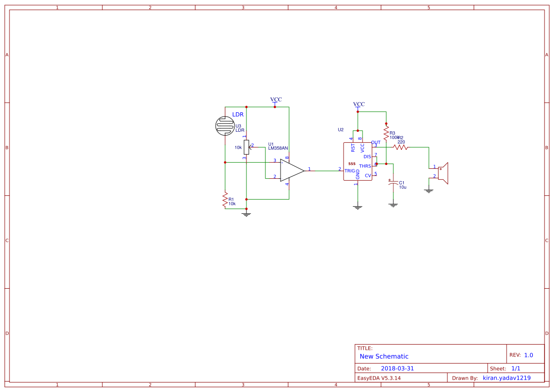
Task: Click the ground symbol below the speaker
Action: [428, 191]
